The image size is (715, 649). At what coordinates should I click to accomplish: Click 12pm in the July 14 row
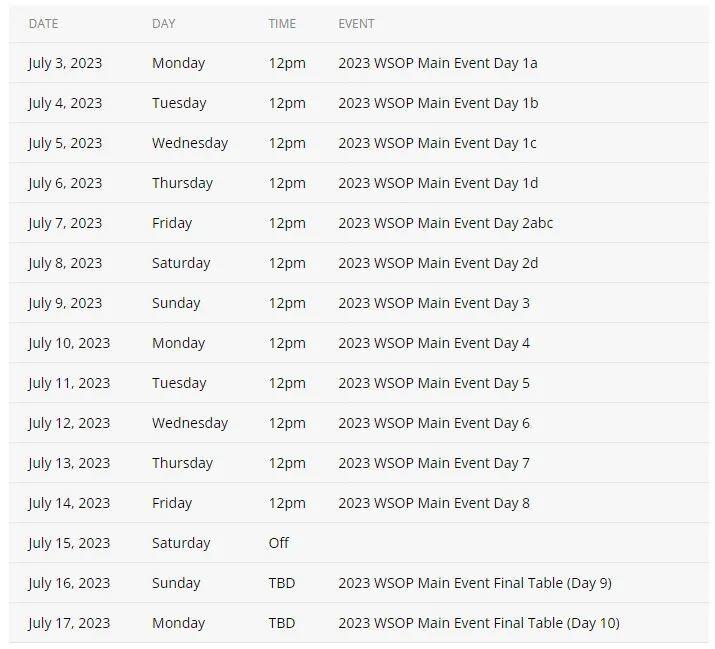tap(287, 503)
